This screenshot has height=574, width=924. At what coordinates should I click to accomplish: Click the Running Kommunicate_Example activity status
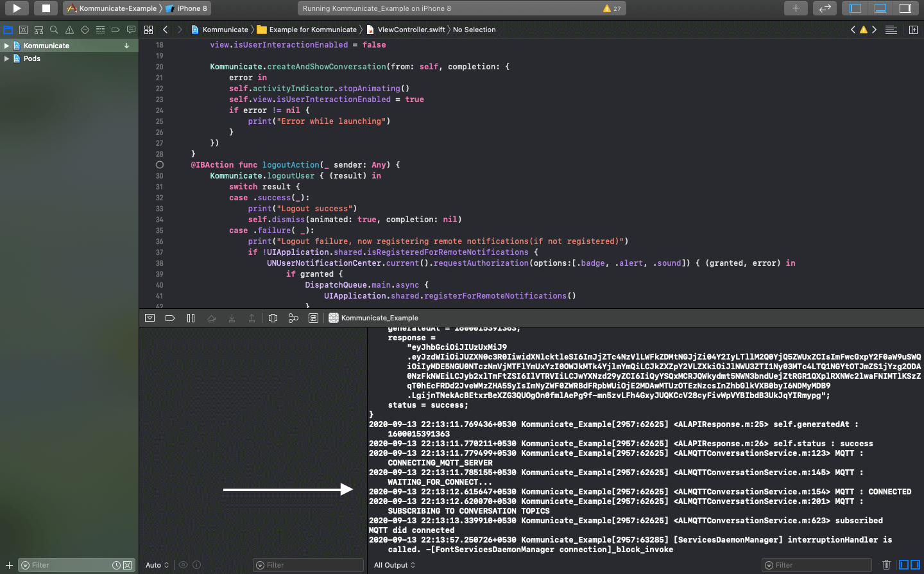462,8
